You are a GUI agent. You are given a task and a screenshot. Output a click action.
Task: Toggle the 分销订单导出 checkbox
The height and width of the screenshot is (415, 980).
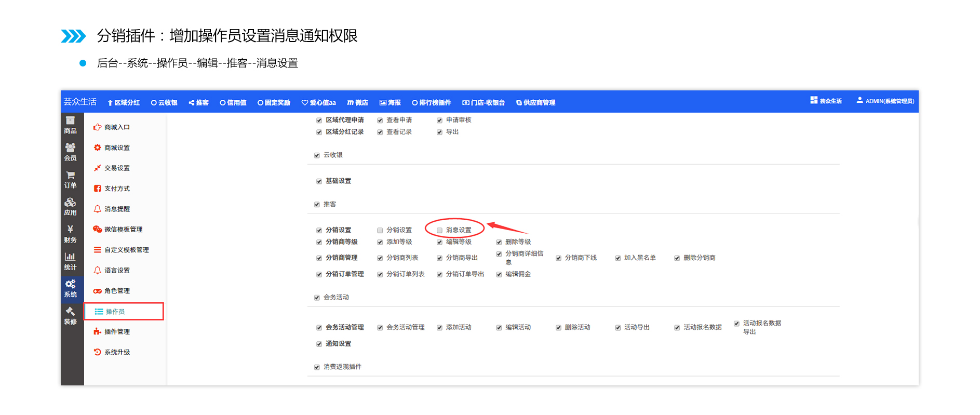439,274
